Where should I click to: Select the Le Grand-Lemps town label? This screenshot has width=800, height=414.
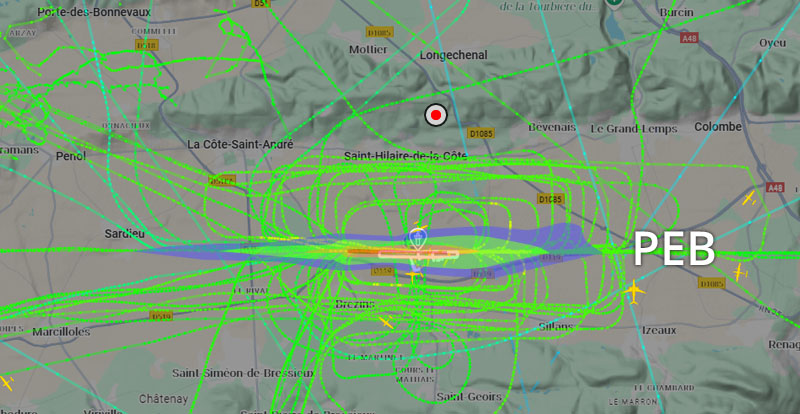(x=634, y=129)
